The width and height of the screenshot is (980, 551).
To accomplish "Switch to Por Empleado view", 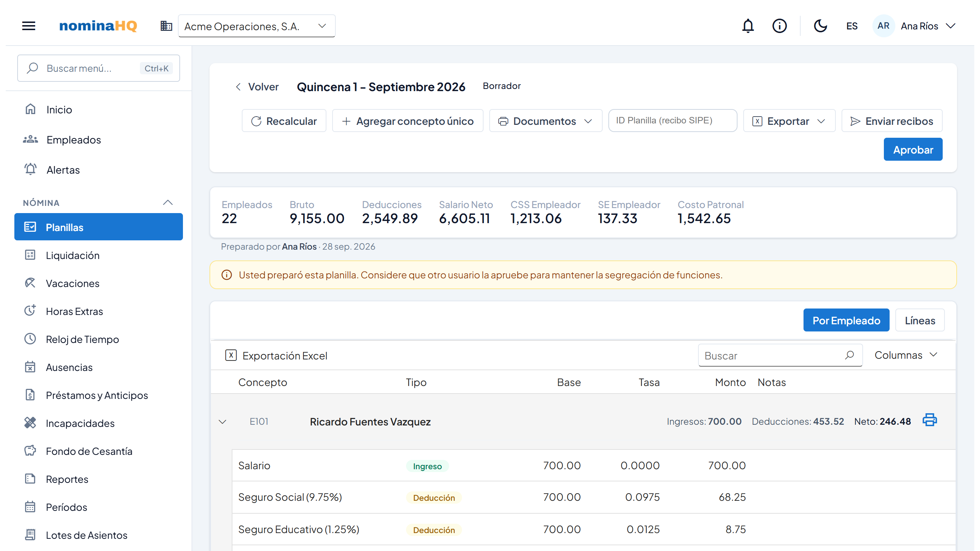I will [x=846, y=320].
